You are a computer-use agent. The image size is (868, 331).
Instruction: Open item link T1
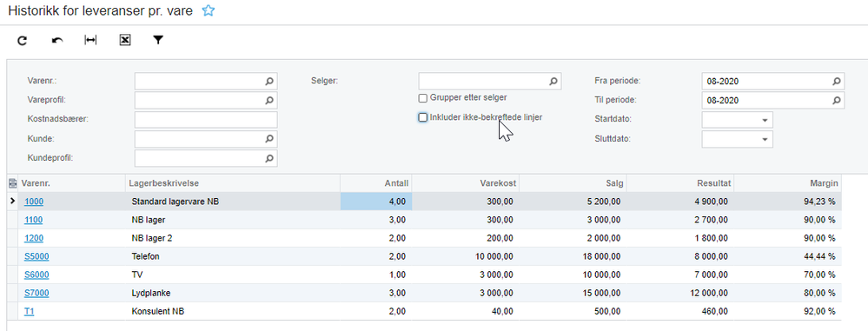pyautogui.click(x=30, y=311)
